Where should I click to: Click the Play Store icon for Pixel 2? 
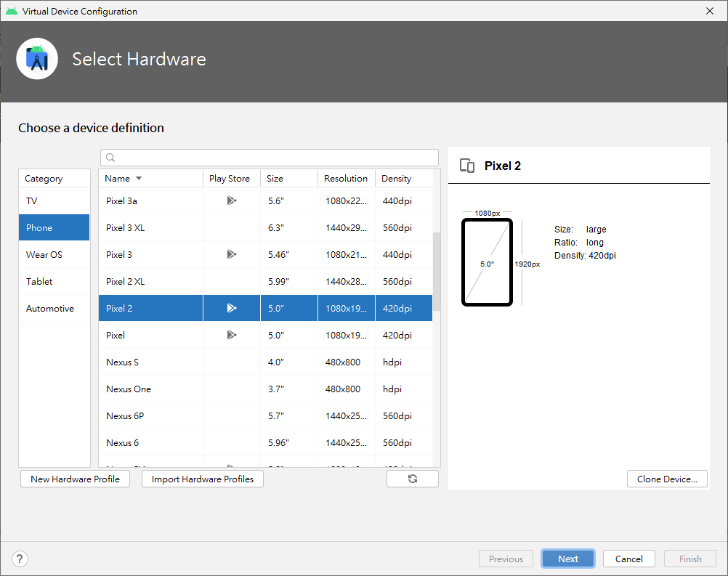tap(232, 308)
